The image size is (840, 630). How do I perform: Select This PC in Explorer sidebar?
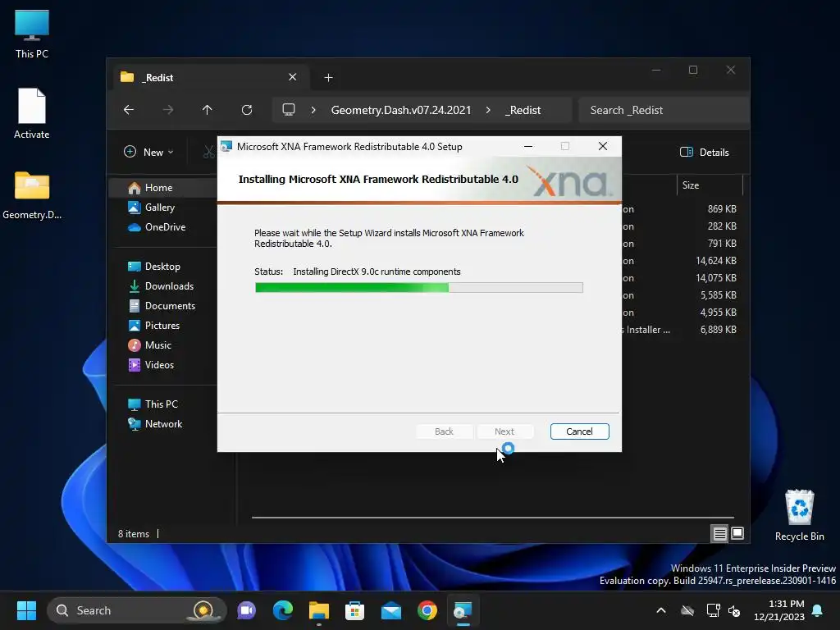(163, 404)
